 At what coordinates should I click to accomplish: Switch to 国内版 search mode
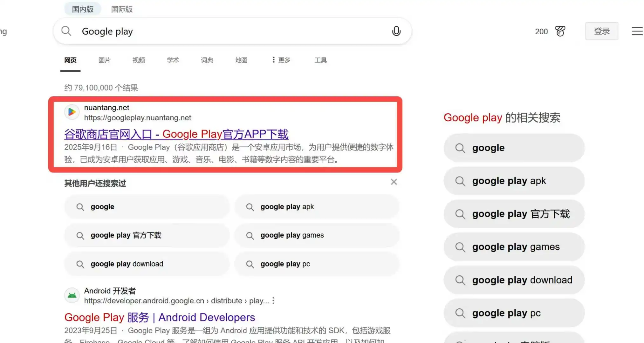pos(83,9)
